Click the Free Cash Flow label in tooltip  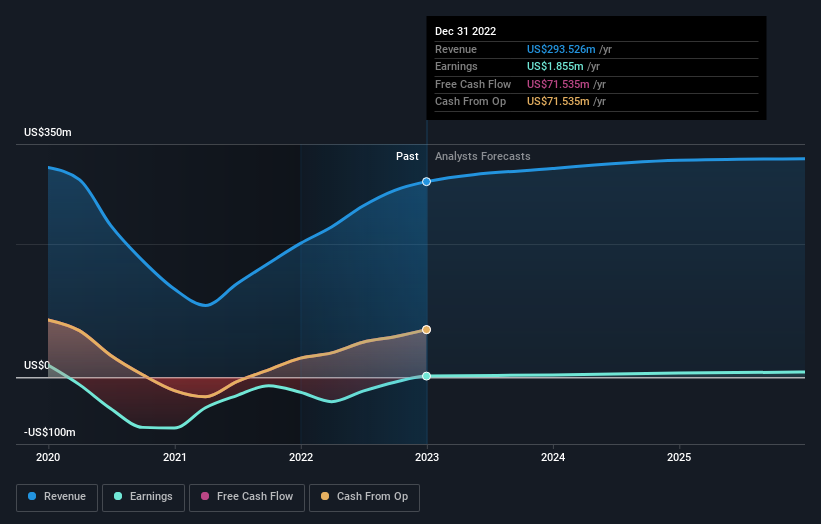click(x=473, y=84)
